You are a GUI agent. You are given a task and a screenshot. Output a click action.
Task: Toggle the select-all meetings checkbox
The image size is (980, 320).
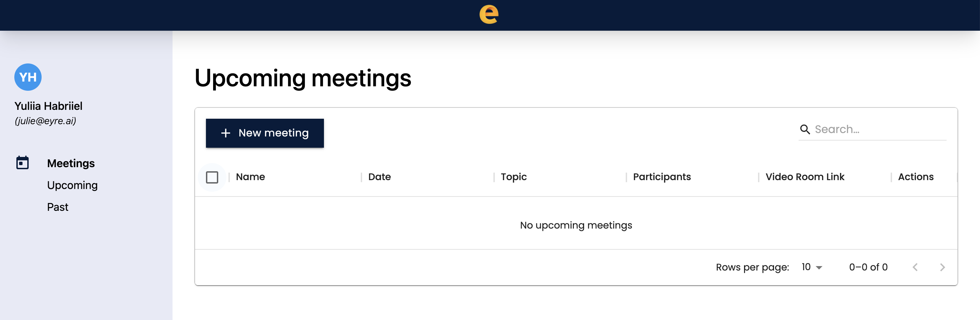click(x=212, y=177)
